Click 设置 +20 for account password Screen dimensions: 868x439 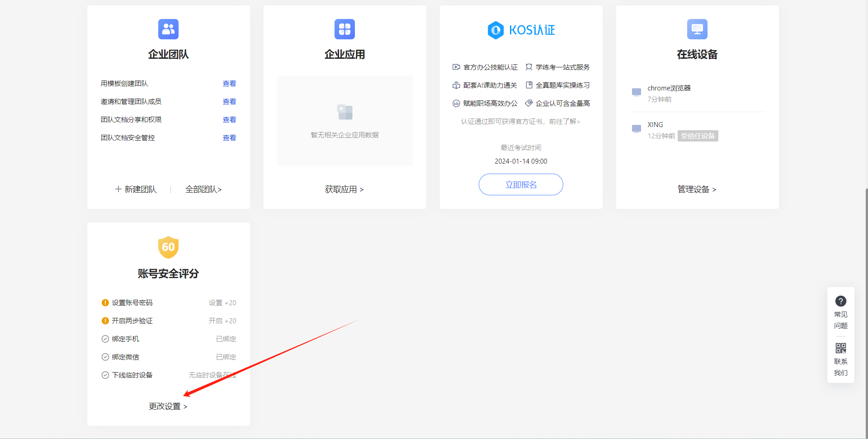coord(222,303)
